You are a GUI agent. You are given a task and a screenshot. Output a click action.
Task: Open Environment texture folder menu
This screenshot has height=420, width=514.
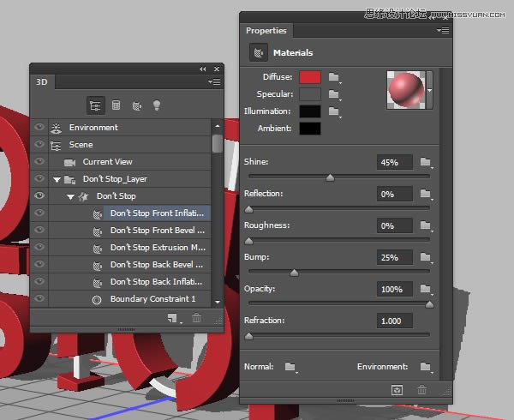pyautogui.click(x=426, y=367)
